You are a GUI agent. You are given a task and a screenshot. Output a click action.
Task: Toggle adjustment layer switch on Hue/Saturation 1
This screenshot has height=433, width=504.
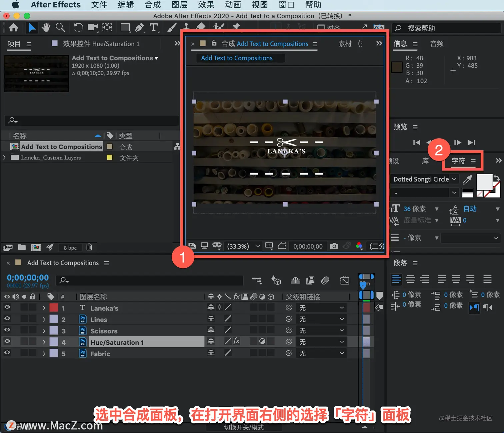(262, 341)
